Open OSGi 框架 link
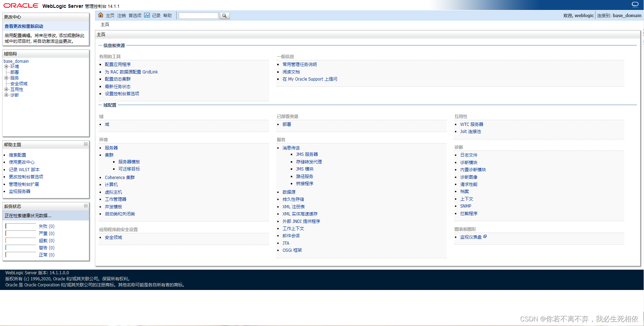 click(x=292, y=250)
